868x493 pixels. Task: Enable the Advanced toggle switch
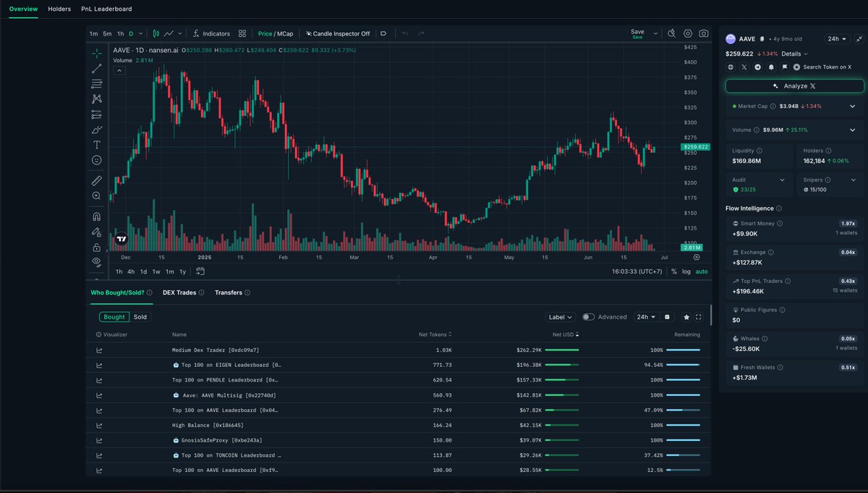[588, 317]
